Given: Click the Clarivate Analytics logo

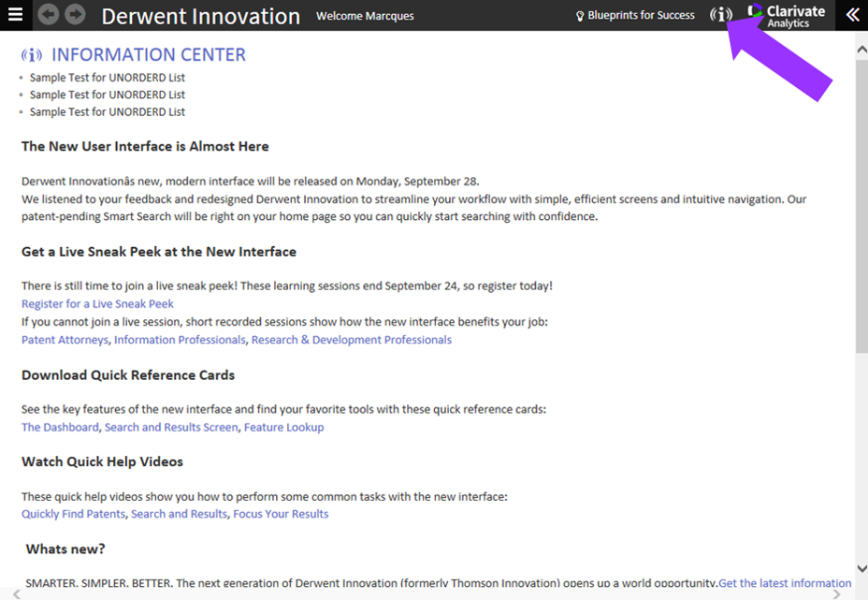Looking at the screenshot, I should pyautogui.click(x=787, y=15).
